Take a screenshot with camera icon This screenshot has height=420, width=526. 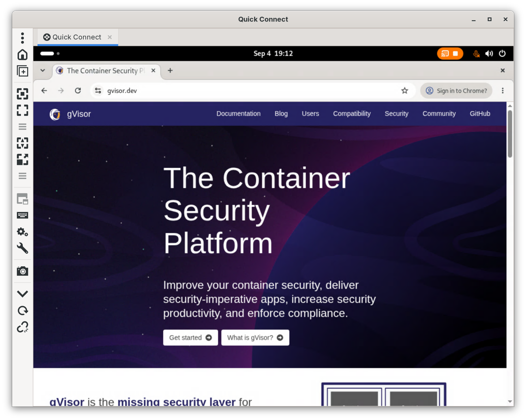point(23,271)
